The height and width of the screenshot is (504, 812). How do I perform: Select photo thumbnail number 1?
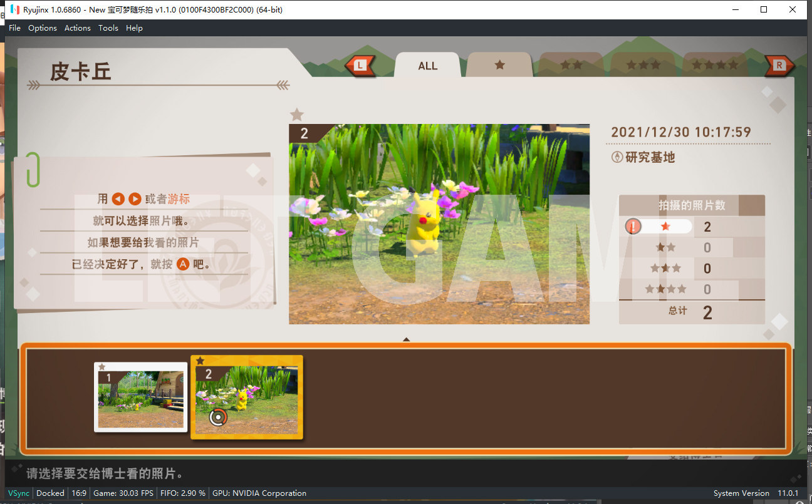coord(141,397)
